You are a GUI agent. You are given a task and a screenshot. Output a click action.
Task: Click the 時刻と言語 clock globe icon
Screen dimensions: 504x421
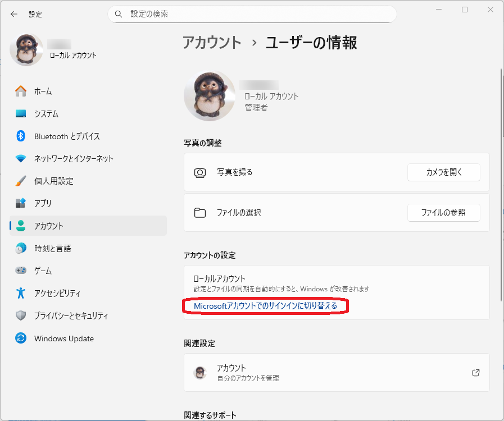21,248
